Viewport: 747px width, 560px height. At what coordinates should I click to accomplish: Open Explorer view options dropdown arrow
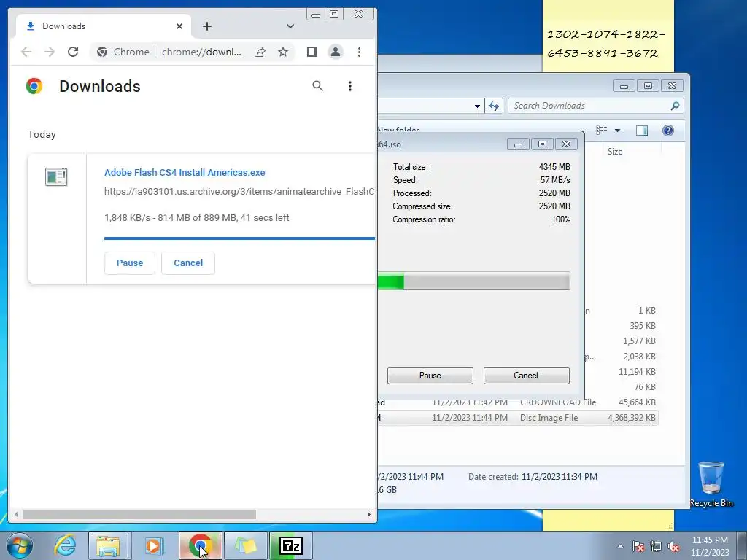(617, 131)
